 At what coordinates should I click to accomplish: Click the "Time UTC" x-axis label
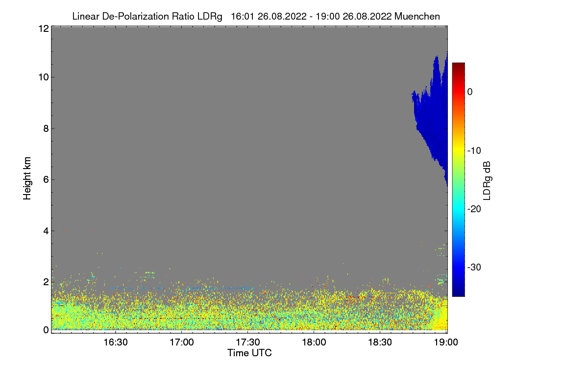249,353
